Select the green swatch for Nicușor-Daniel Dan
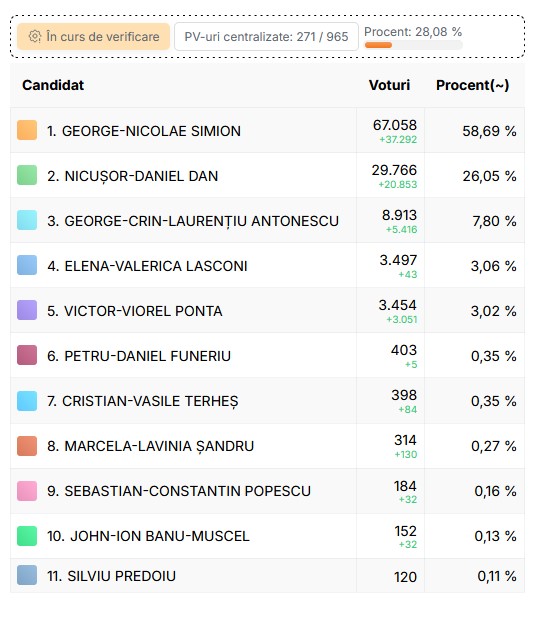Screen dimensions: 542x624 [27, 175]
